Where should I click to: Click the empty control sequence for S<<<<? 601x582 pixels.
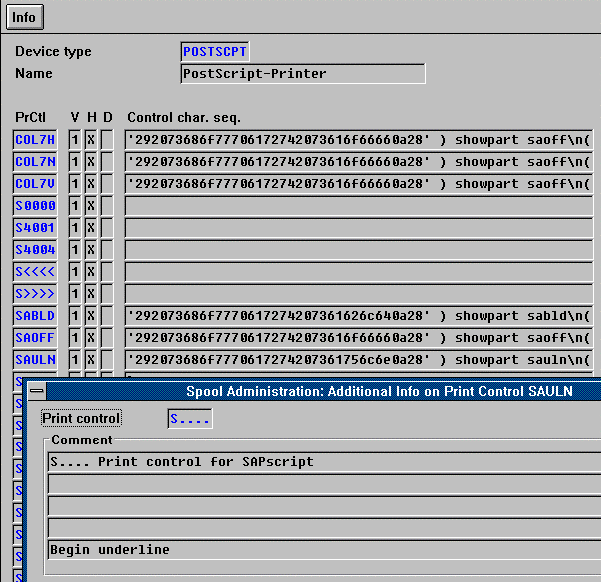(x=358, y=272)
